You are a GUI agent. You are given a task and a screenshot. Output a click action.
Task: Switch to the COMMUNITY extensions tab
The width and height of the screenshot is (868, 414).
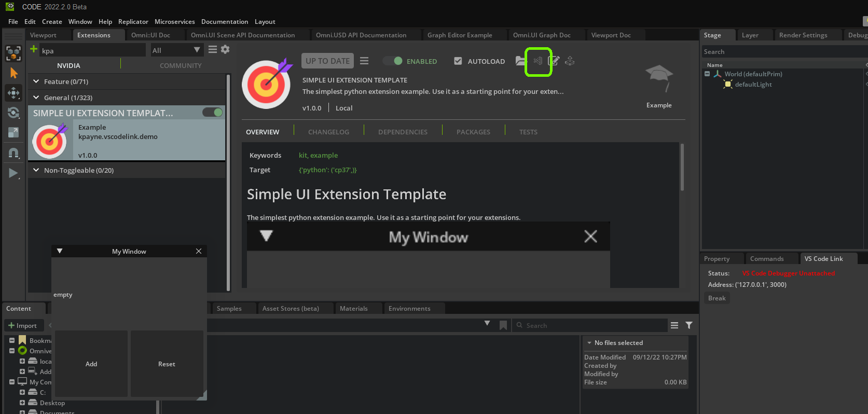pyautogui.click(x=181, y=65)
